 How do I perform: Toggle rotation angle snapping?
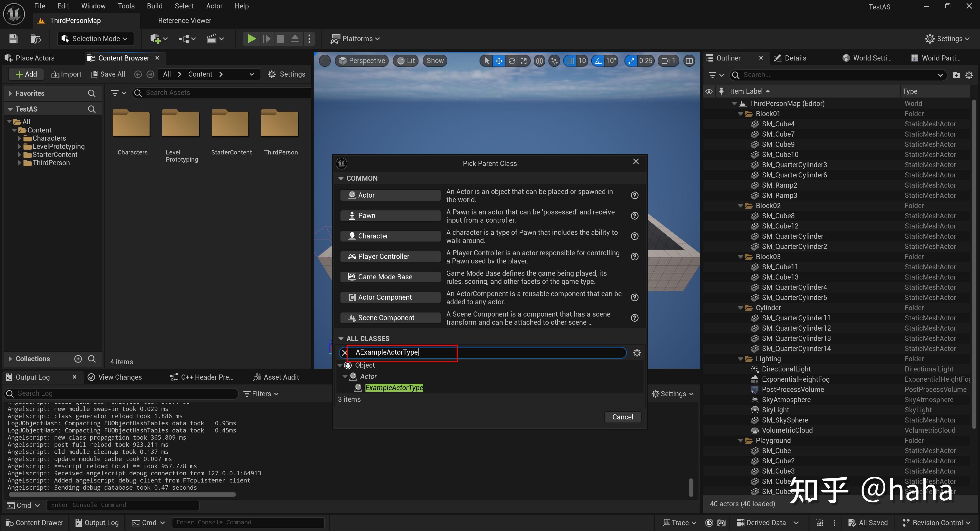point(598,61)
